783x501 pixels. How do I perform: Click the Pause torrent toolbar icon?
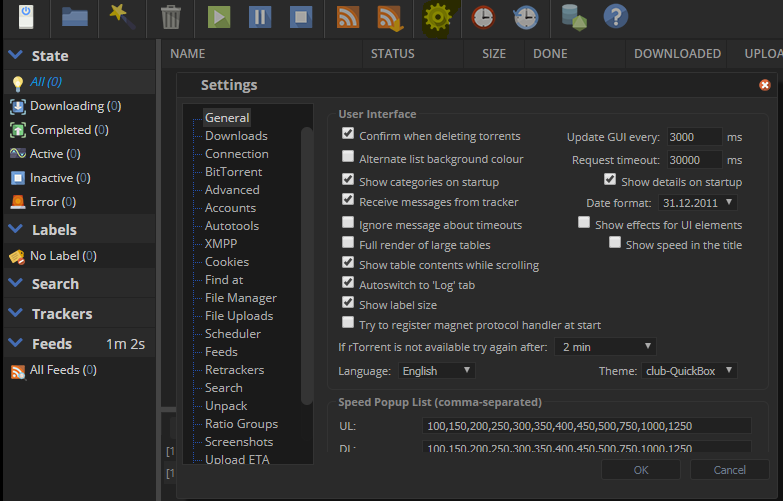coord(258,17)
